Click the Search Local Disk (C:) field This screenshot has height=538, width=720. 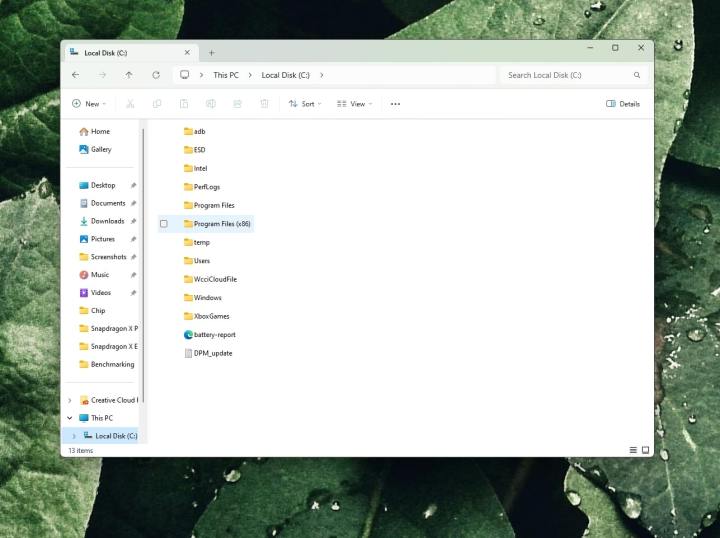[565, 75]
